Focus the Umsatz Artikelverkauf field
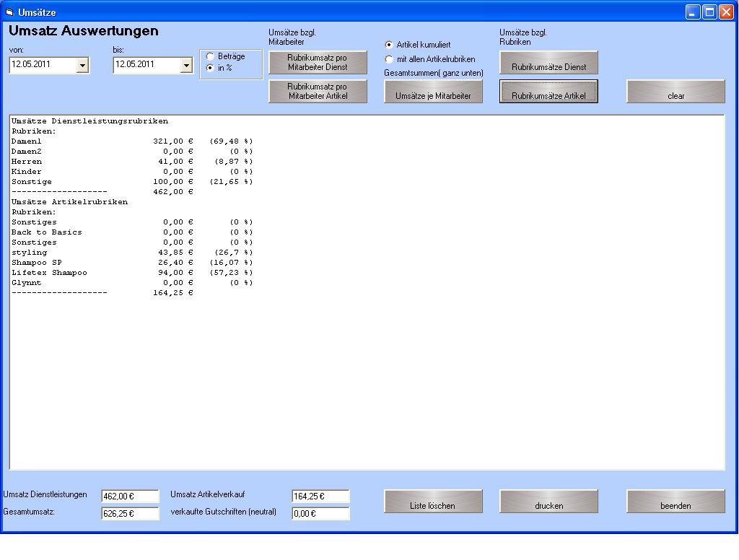 [x=320, y=496]
